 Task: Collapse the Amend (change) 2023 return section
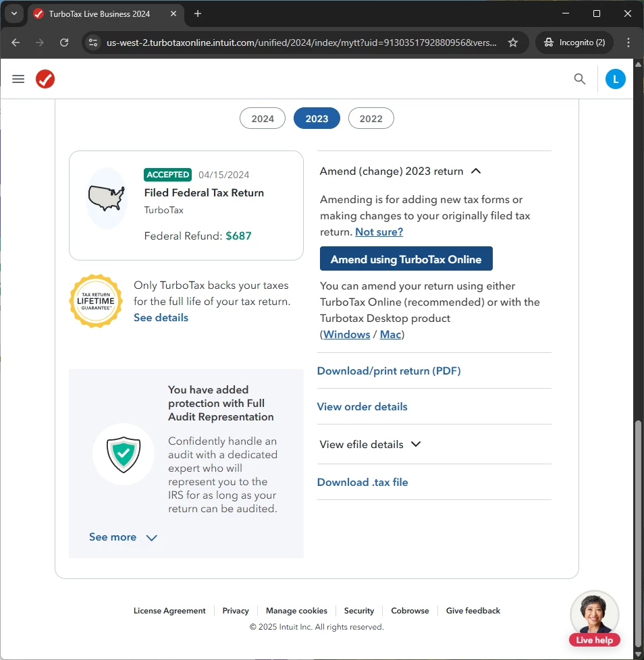400,171
